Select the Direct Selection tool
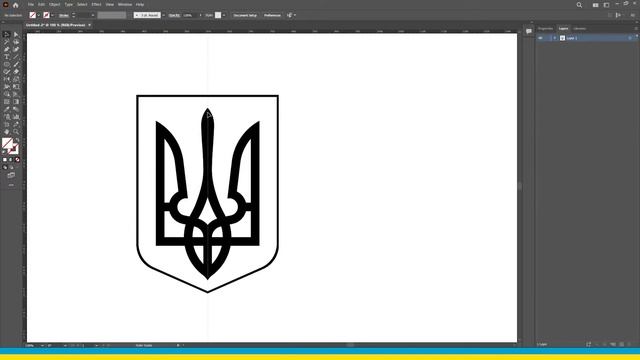This screenshot has height=360, width=640. [x=16, y=35]
